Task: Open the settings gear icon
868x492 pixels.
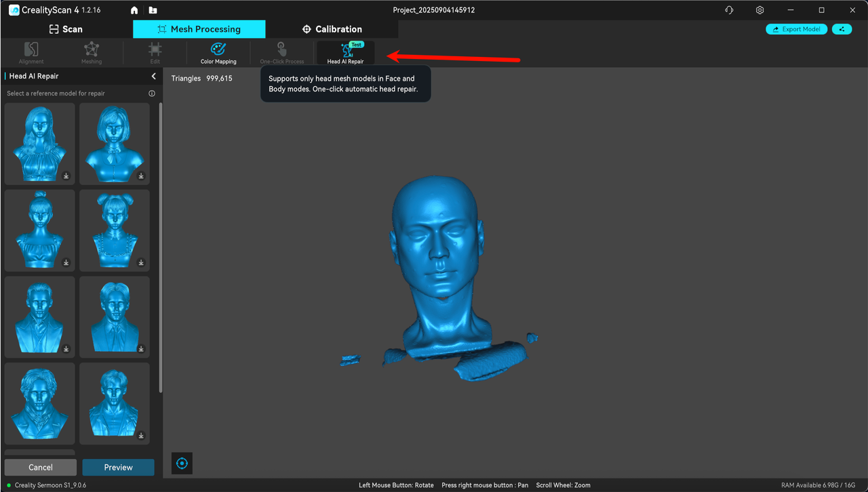Action: 760,10
